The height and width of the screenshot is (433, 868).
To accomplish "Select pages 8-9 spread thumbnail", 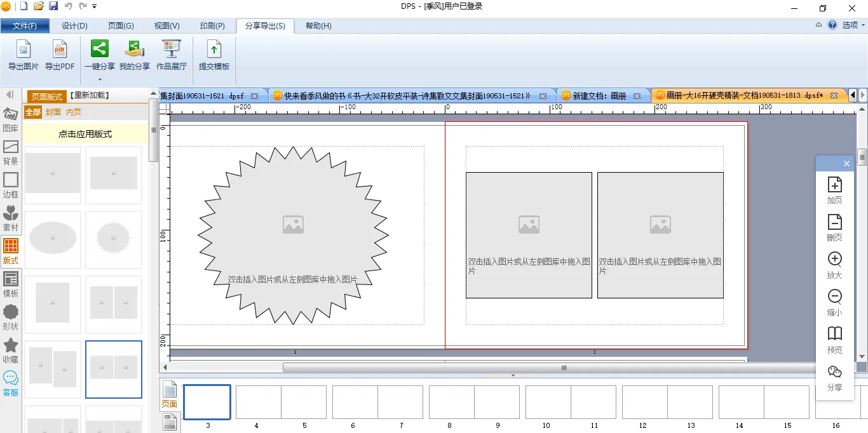I will pyautogui.click(x=474, y=402).
